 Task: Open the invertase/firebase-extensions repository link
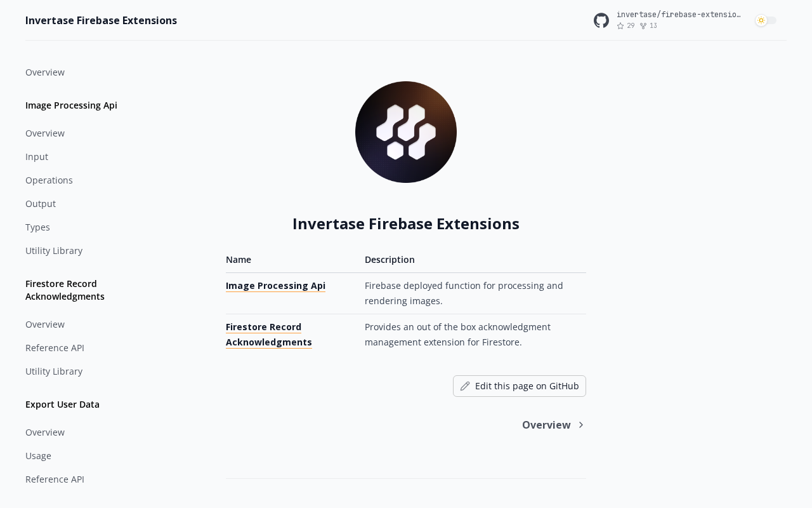[678, 15]
